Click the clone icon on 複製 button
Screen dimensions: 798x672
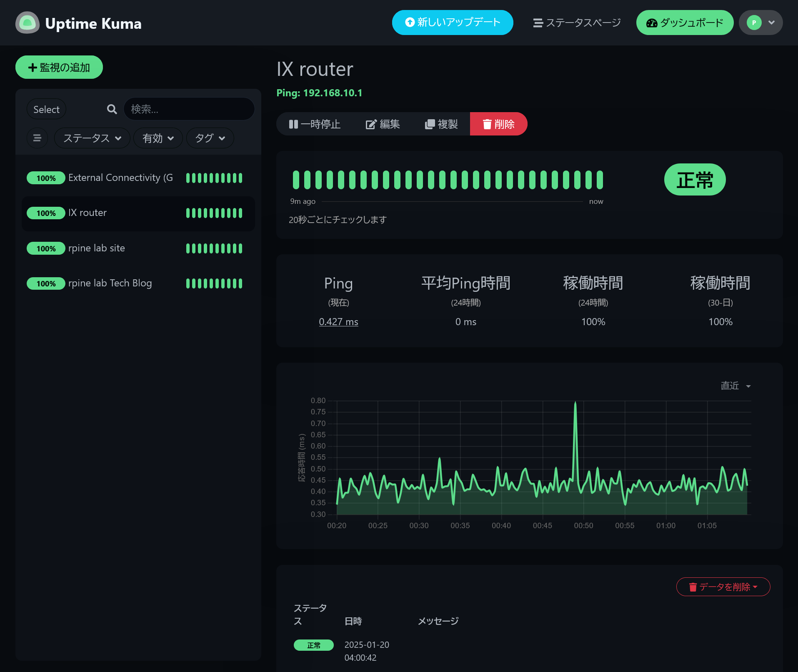coord(430,124)
